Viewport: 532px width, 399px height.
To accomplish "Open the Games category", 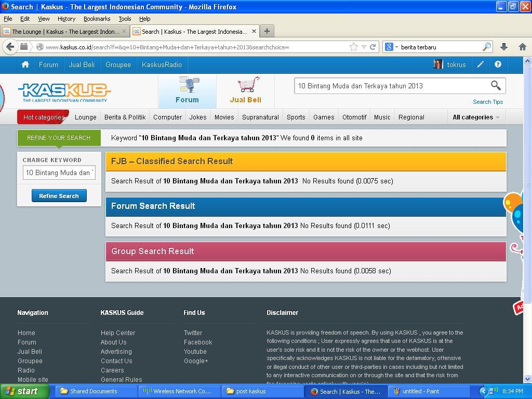I will (324, 117).
